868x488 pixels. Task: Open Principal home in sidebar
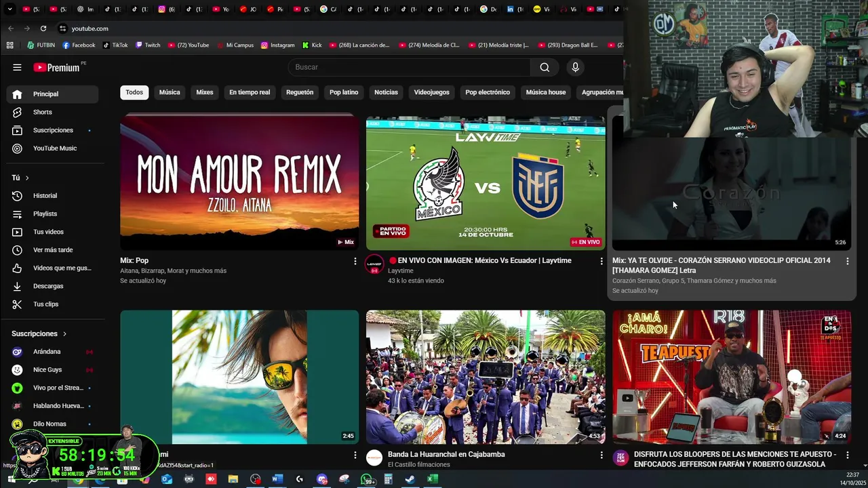[x=53, y=94]
